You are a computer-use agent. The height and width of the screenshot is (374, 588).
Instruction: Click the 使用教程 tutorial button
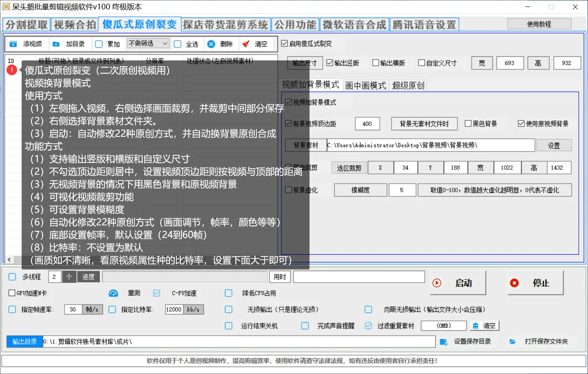tap(539, 23)
